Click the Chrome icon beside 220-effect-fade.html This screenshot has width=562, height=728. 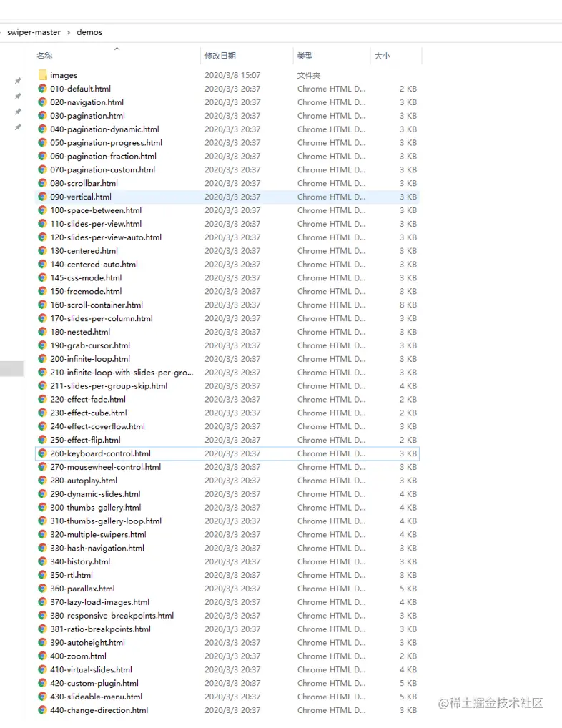click(42, 399)
